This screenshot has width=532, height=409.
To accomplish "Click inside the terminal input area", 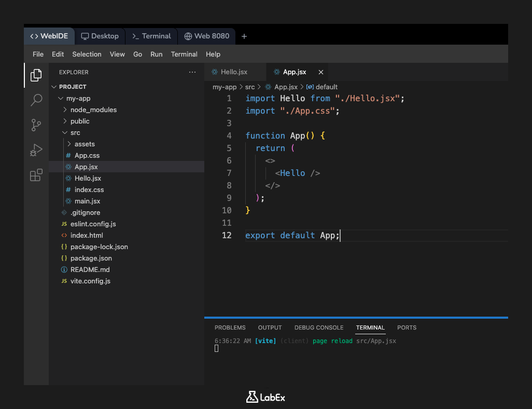I will coord(311,348).
